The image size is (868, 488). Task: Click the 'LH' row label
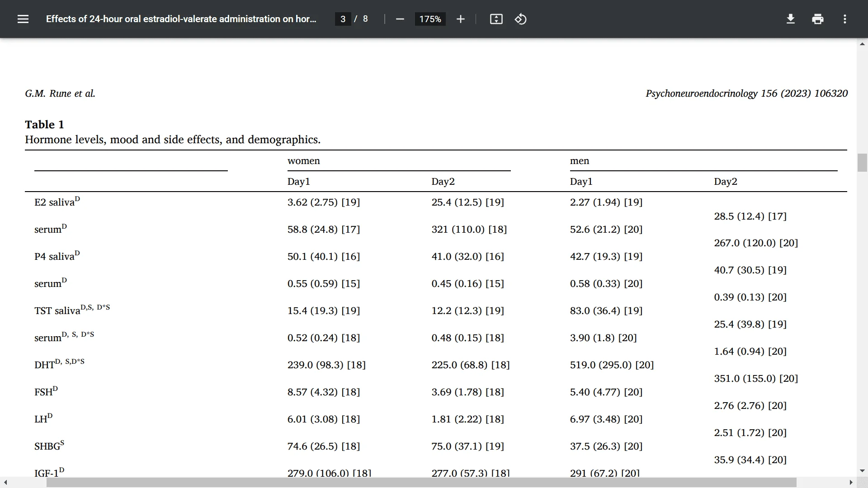pos(43,418)
